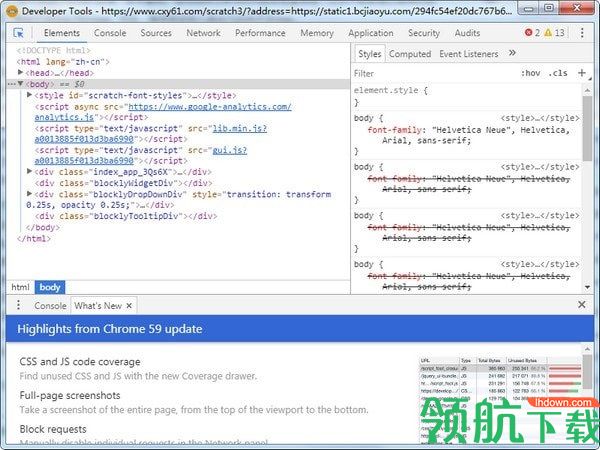The width and height of the screenshot is (600, 450).
Task: Open the Console panel tab
Action: click(110, 33)
